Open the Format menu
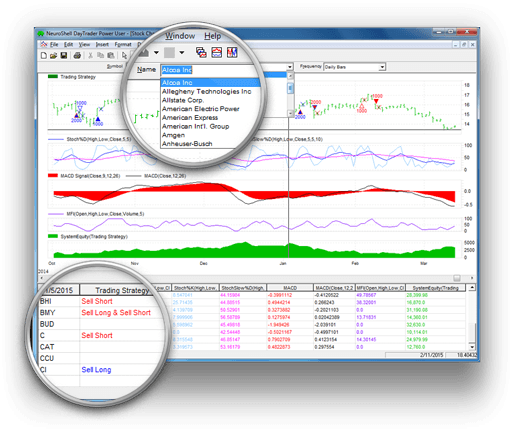 [x=123, y=44]
